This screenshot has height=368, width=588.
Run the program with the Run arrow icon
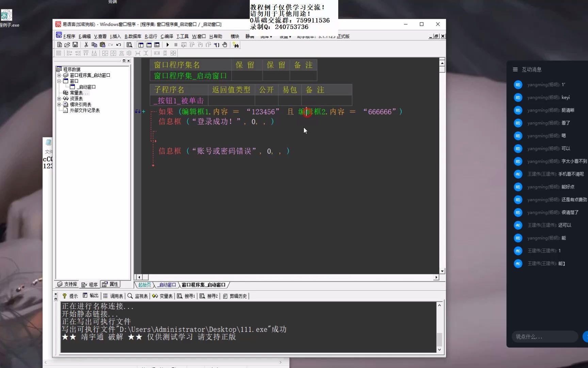[167, 45]
